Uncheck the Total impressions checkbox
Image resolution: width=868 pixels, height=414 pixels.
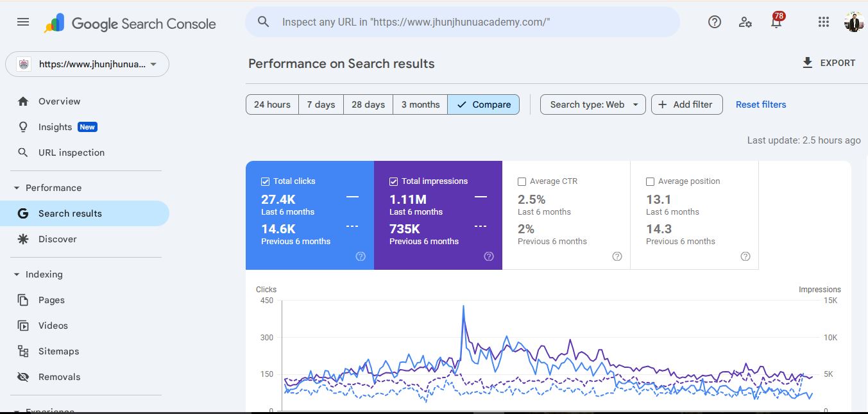tap(394, 181)
